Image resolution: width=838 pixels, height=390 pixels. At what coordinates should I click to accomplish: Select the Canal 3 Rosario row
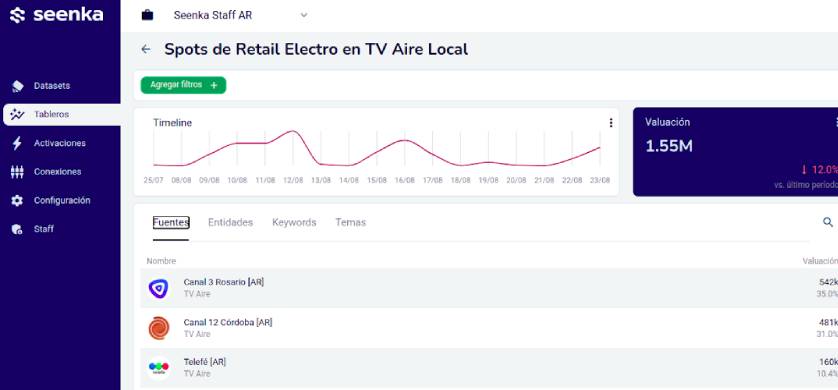[489, 288]
